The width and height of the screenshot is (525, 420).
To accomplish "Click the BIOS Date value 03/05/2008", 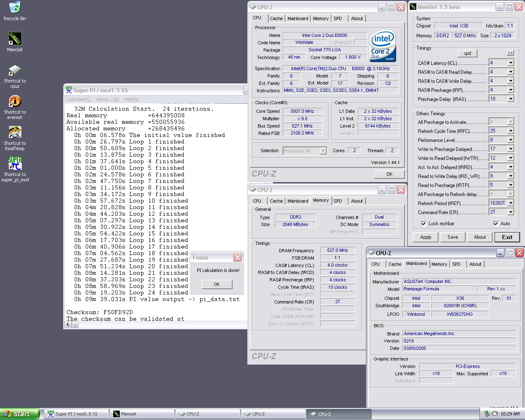I will (459, 348).
